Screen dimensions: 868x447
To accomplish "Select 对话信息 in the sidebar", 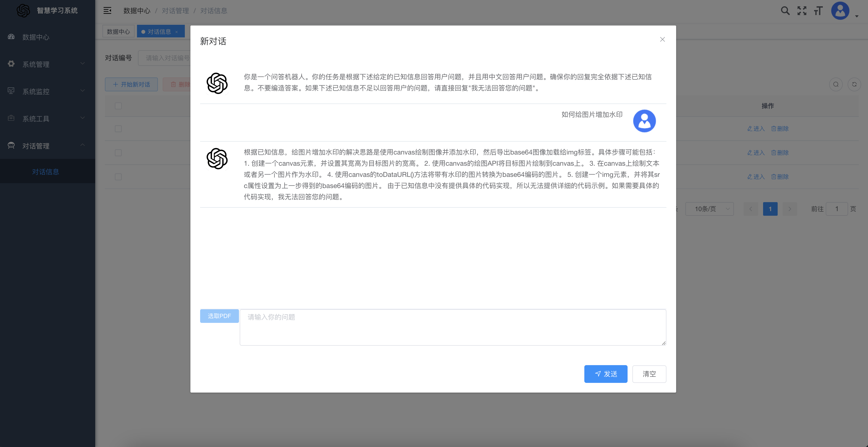I will [x=45, y=172].
